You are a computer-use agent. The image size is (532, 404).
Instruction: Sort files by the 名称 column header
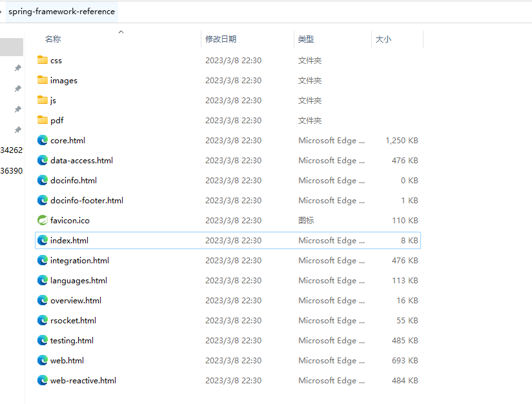(x=53, y=39)
